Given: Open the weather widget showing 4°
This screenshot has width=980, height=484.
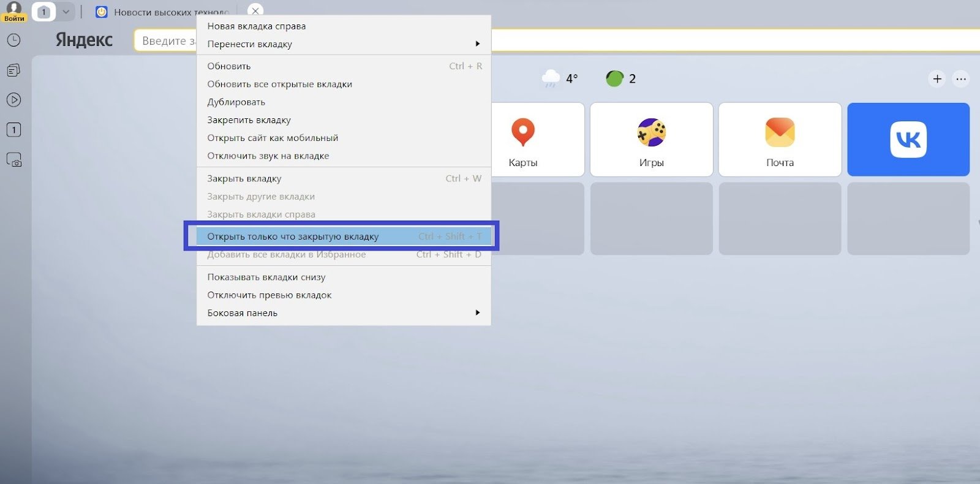Looking at the screenshot, I should point(560,78).
